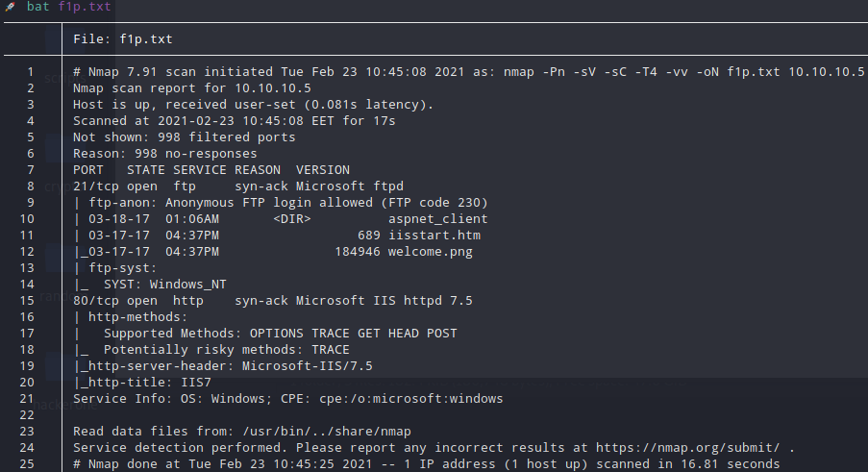
Task: Click the rocket prompt icon
Action: point(10,7)
